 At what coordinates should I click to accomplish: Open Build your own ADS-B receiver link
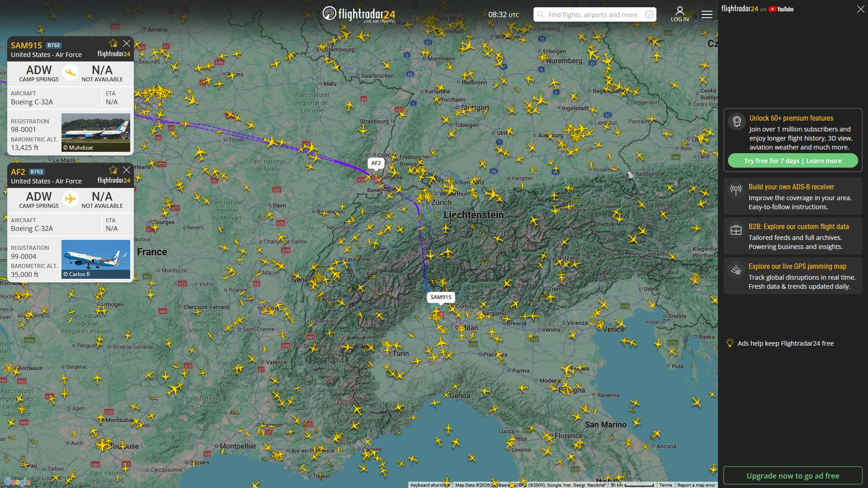click(x=791, y=187)
